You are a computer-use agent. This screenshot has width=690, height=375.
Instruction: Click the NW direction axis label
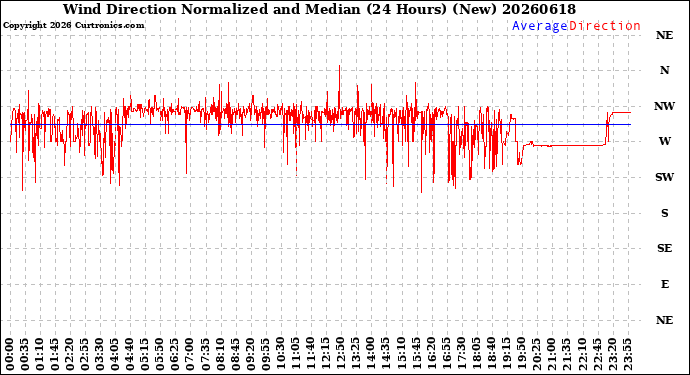pyautogui.click(x=664, y=106)
